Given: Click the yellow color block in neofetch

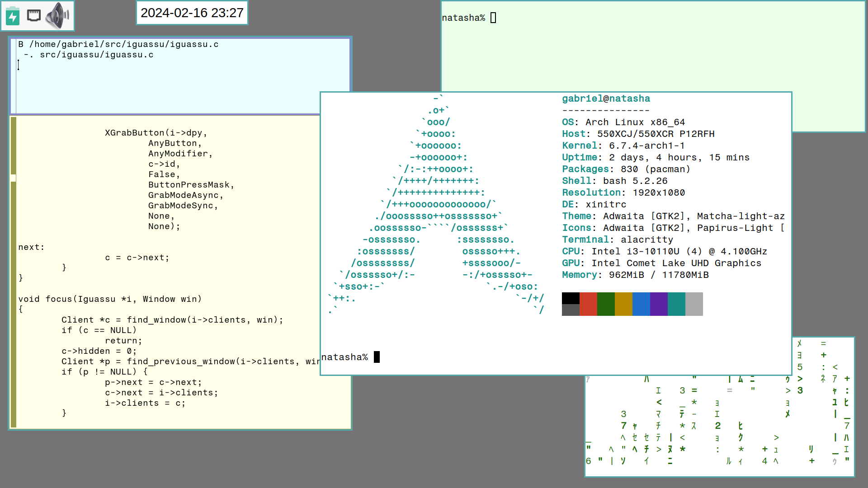Looking at the screenshot, I should point(623,304).
